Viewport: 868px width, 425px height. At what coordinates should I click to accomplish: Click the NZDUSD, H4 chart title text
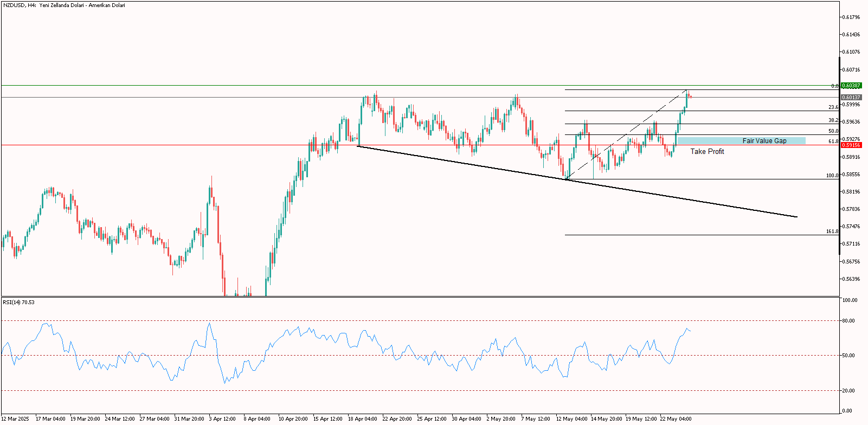pos(64,5)
